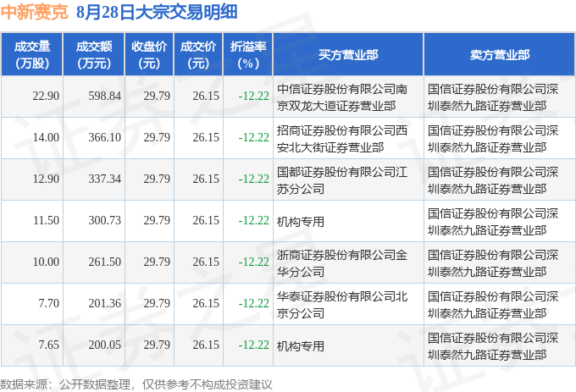Click the 数据来源 disclaimer footer text
Viewport: 576px width, 392px height.
(136, 384)
